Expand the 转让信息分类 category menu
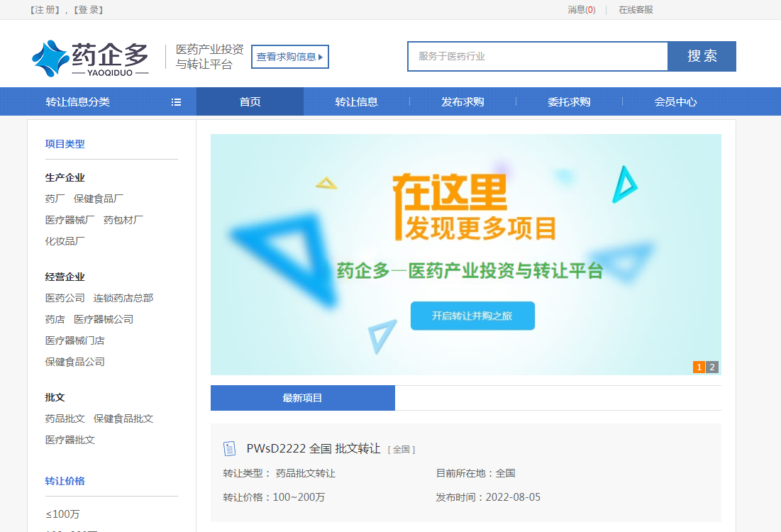This screenshot has width=781, height=532. (x=78, y=102)
